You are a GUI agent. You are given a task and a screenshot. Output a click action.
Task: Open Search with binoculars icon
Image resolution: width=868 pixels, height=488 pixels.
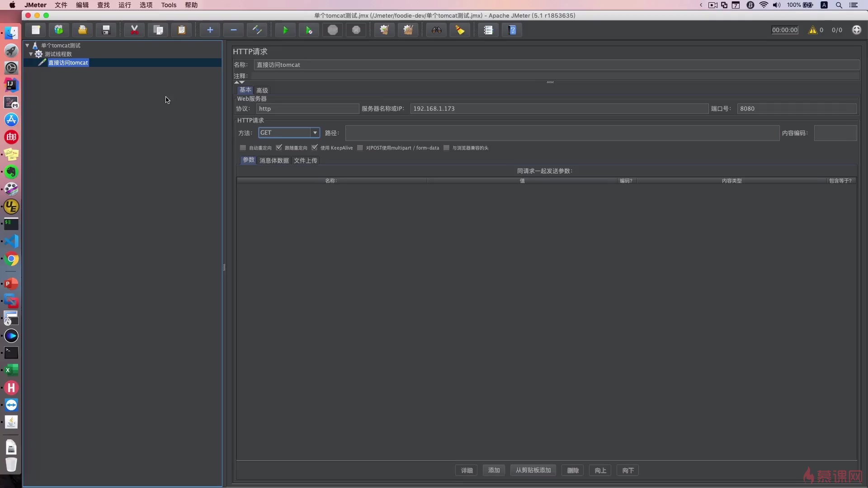click(x=436, y=30)
